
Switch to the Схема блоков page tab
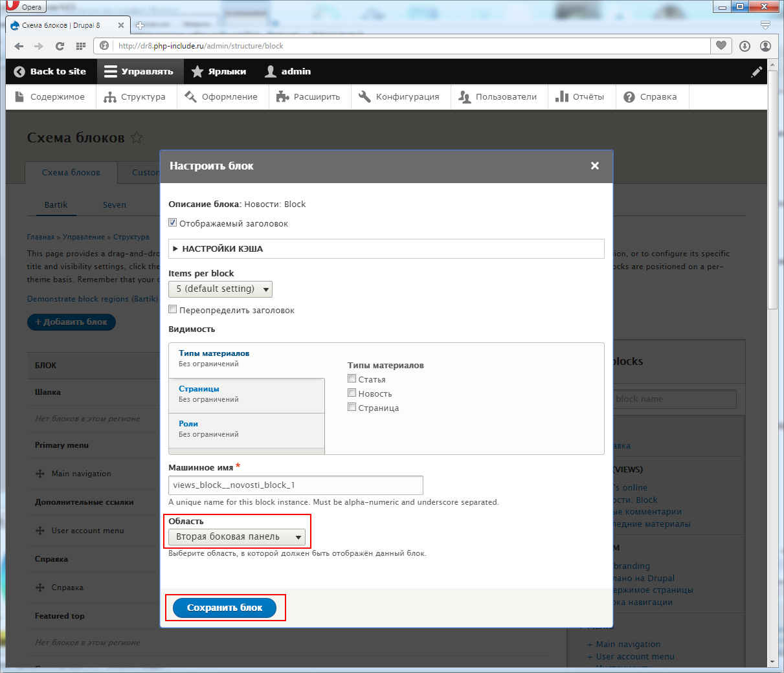click(71, 173)
